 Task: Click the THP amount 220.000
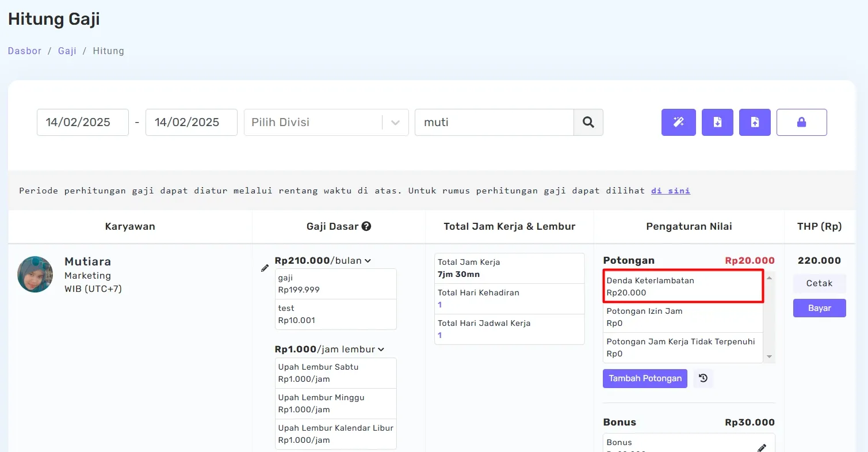coord(819,260)
